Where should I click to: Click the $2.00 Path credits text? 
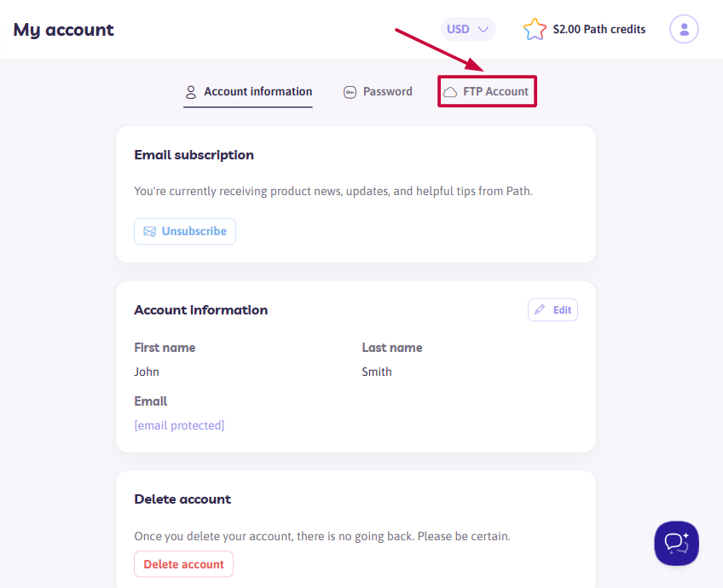599,29
